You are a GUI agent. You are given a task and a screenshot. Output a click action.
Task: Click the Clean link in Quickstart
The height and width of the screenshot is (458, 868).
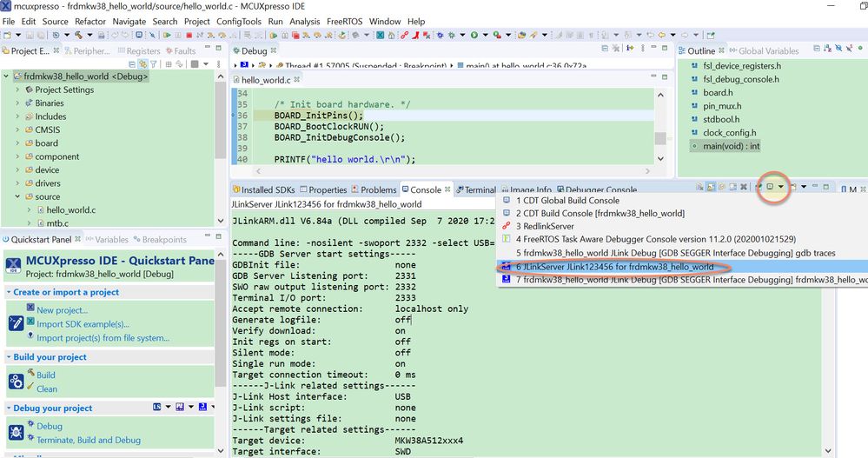[47, 388]
